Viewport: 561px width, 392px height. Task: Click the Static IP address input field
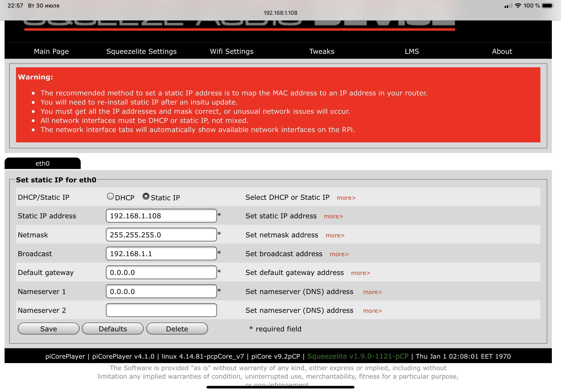161,216
